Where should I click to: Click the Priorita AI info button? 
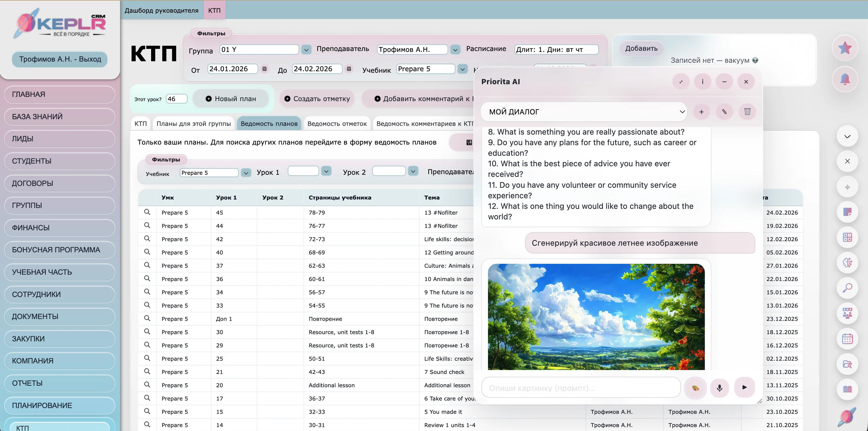702,81
